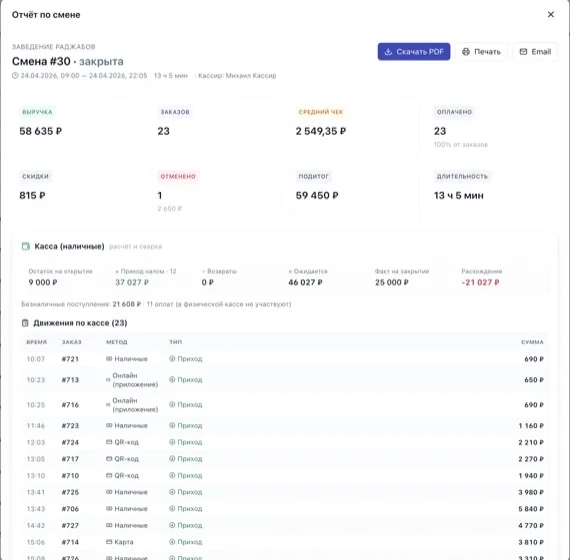Click the clock icon beside shift date
Image resolution: width=570 pixels, height=560 pixels.
pos(15,76)
